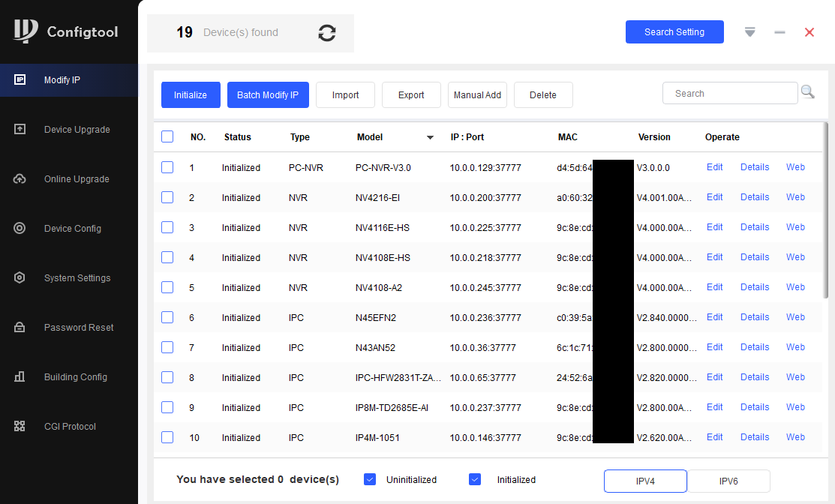The height and width of the screenshot is (504, 835).
Task: Focus the Search input field
Action: tap(730, 93)
